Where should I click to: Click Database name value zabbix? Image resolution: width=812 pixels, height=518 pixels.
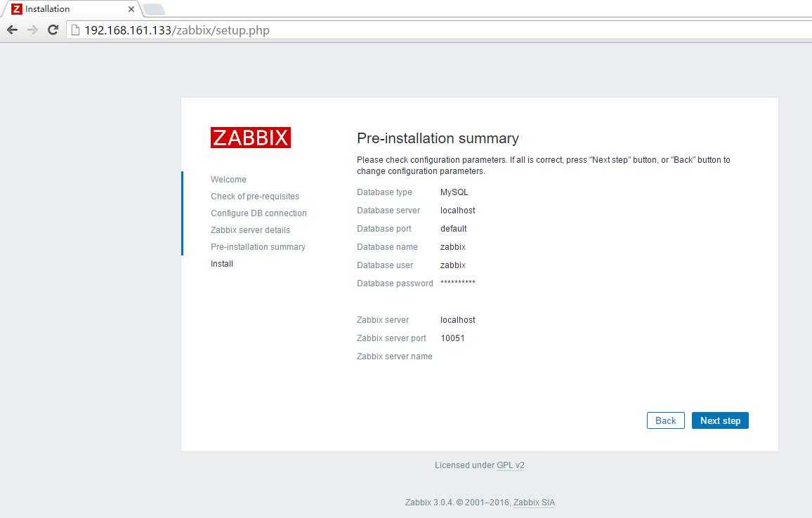[453, 247]
